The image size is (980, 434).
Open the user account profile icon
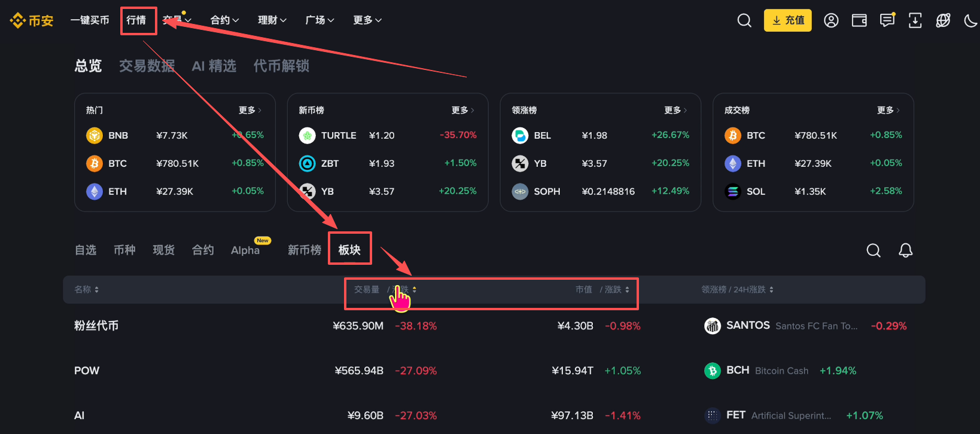pyautogui.click(x=831, y=20)
